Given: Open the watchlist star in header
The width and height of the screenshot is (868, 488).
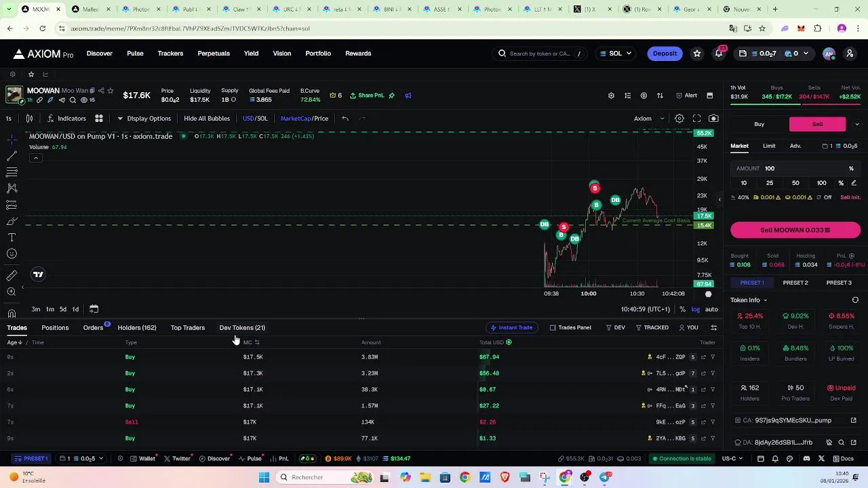Looking at the screenshot, I should tap(696, 54).
